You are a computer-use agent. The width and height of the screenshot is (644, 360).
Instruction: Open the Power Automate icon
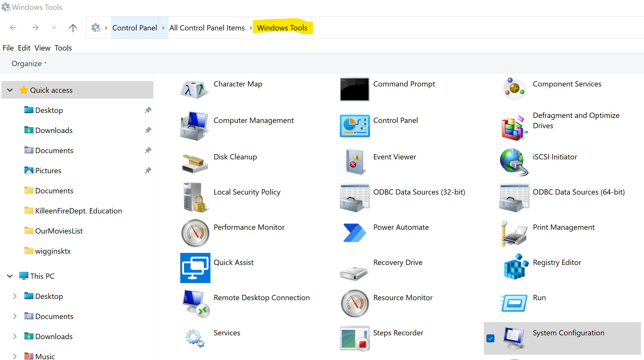click(x=354, y=233)
